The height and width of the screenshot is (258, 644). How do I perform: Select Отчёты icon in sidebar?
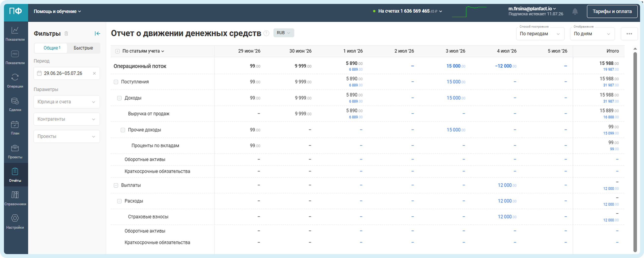click(x=15, y=174)
